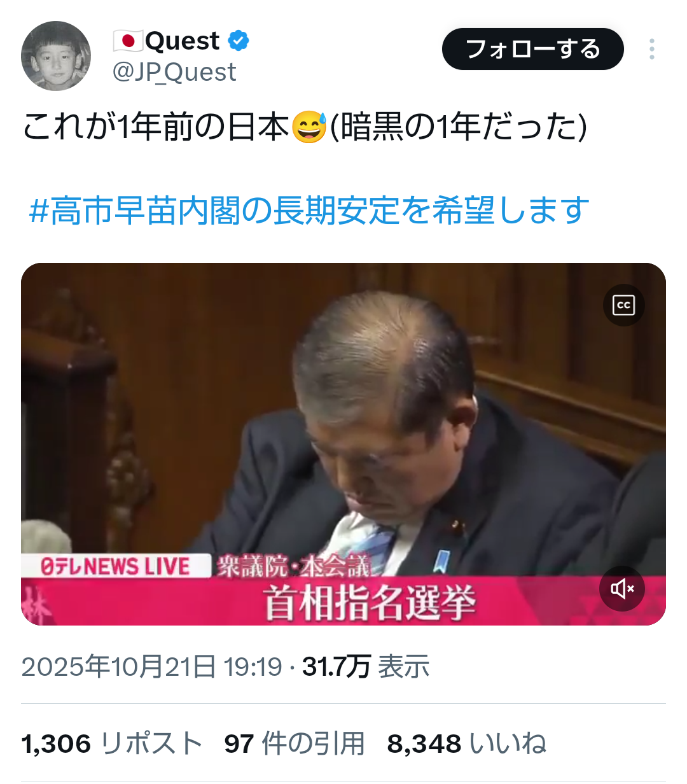Image resolution: width=687 pixels, height=784 pixels.
Task: Click the 日テレNEWS LIVE logo in the video
Action: coord(116,566)
